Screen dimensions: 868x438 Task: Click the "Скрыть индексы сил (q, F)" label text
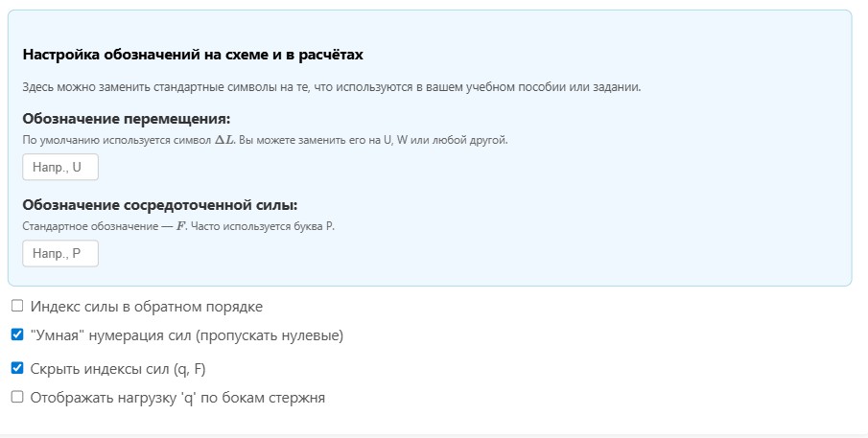point(117,368)
